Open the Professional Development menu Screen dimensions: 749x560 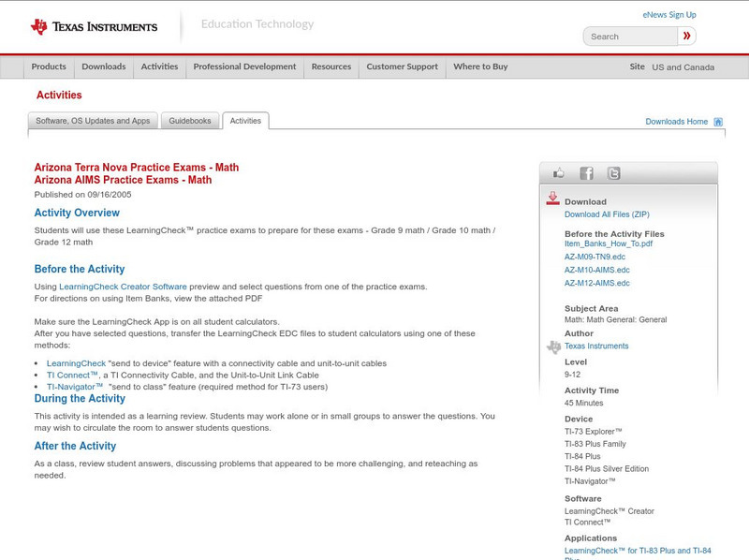point(242,66)
